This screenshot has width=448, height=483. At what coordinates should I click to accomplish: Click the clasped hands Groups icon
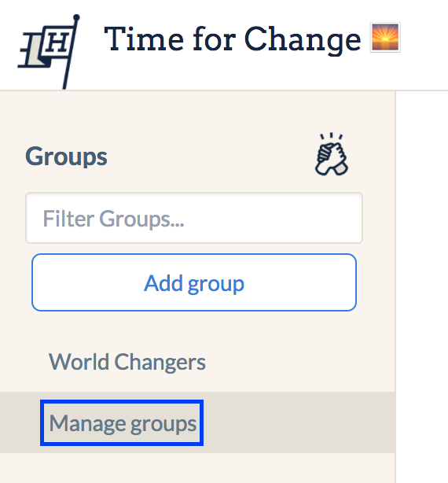[332, 154]
